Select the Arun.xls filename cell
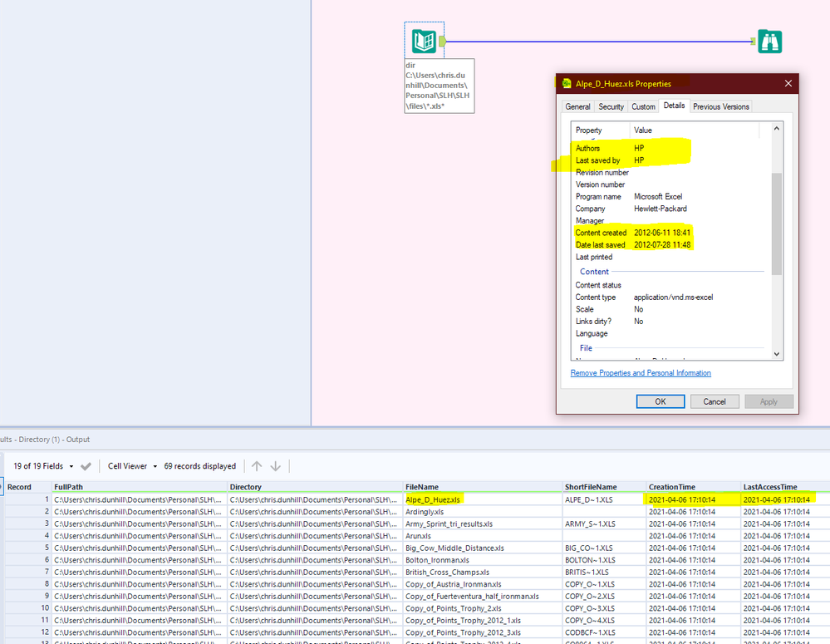830x644 pixels. click(x=483, y=536)
